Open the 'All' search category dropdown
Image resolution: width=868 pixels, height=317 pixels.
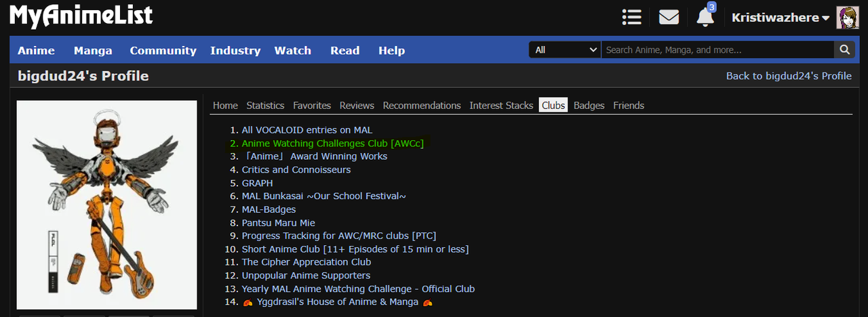tap(565, 49)
